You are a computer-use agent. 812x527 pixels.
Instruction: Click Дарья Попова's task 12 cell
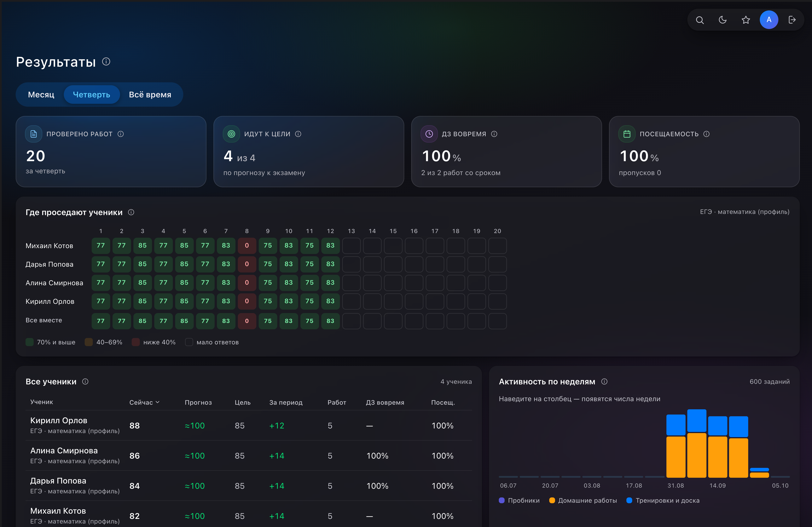tap(330, 264)
